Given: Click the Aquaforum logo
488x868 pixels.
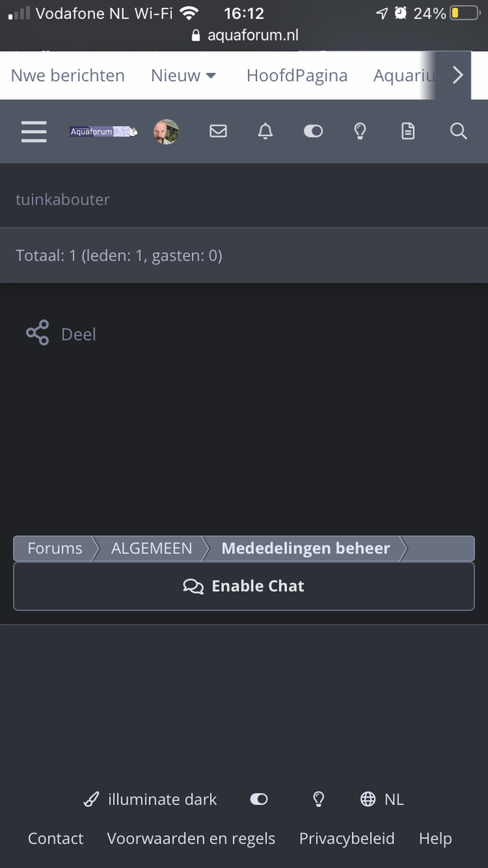Looking at the screenshot, I should [x=103, y=132].
